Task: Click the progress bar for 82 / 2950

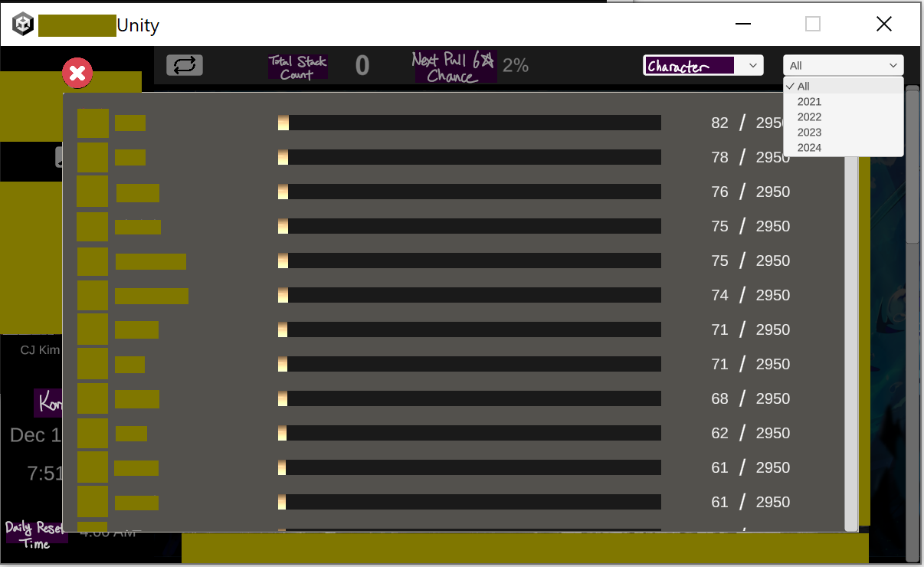Action: [x=469, y=123]
